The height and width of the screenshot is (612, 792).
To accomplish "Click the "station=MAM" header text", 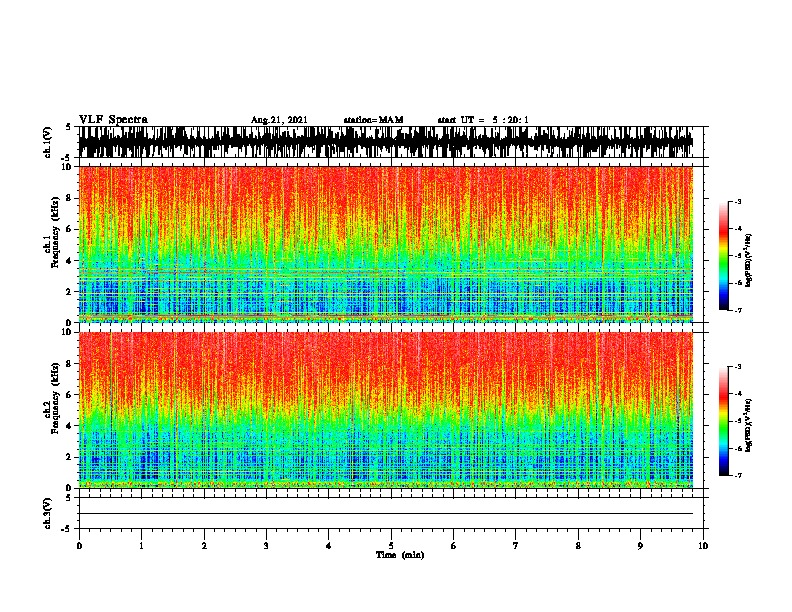I will (374, 120).
